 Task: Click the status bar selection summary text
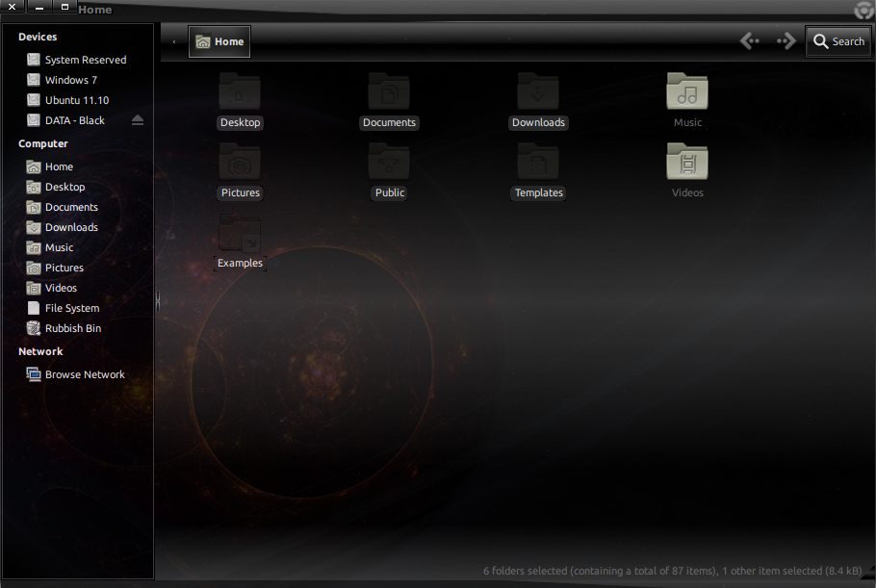tap(673, 571)
